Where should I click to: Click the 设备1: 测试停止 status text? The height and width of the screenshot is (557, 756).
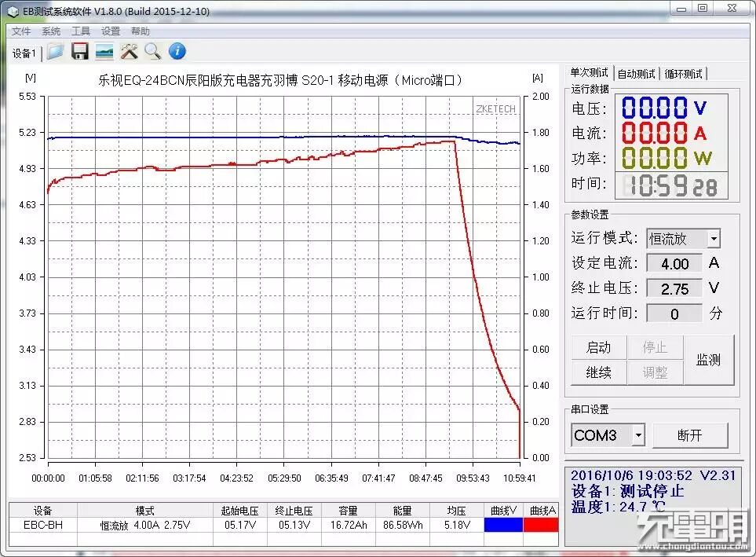click(627, 491)
